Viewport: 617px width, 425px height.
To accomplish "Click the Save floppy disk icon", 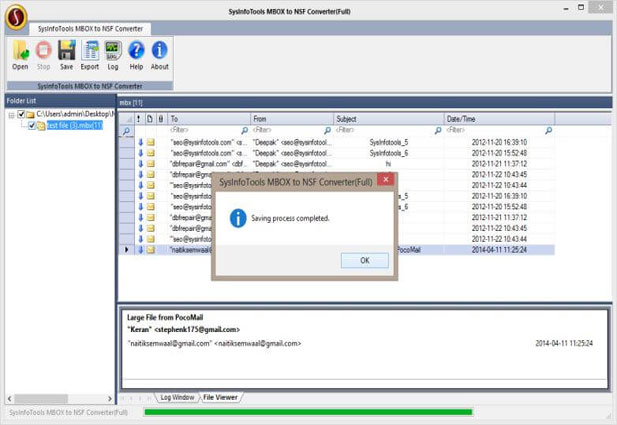I will pyautogui.click(x=67, y=51).
